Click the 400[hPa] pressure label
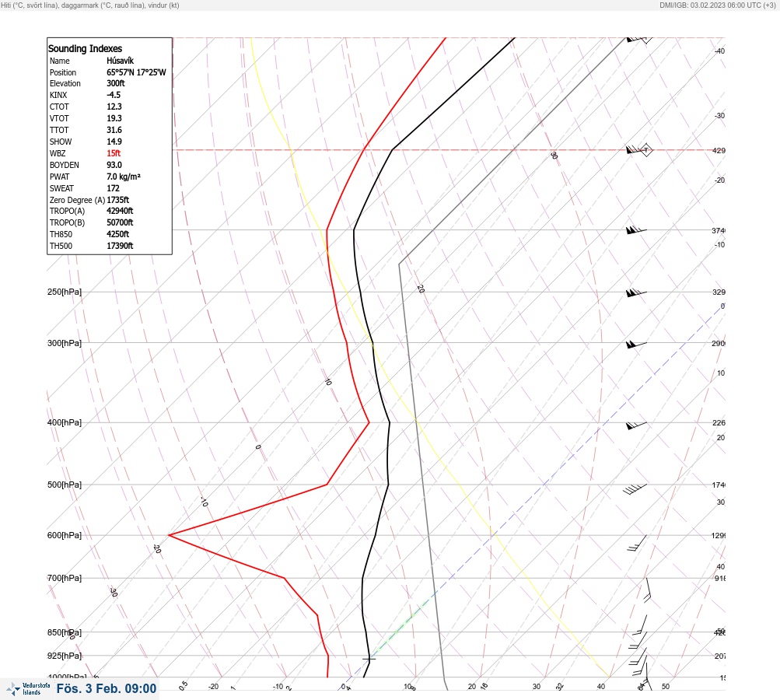 [x=65, y=423]
